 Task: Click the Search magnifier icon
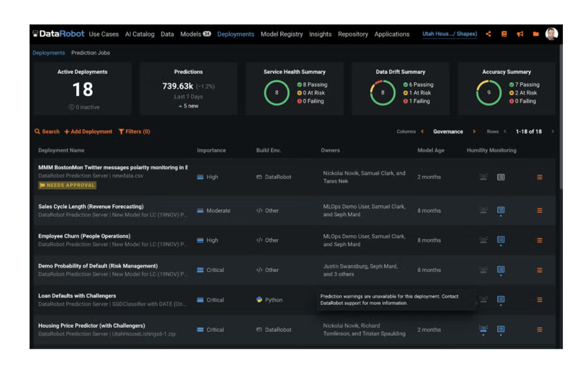coord(37,132)
